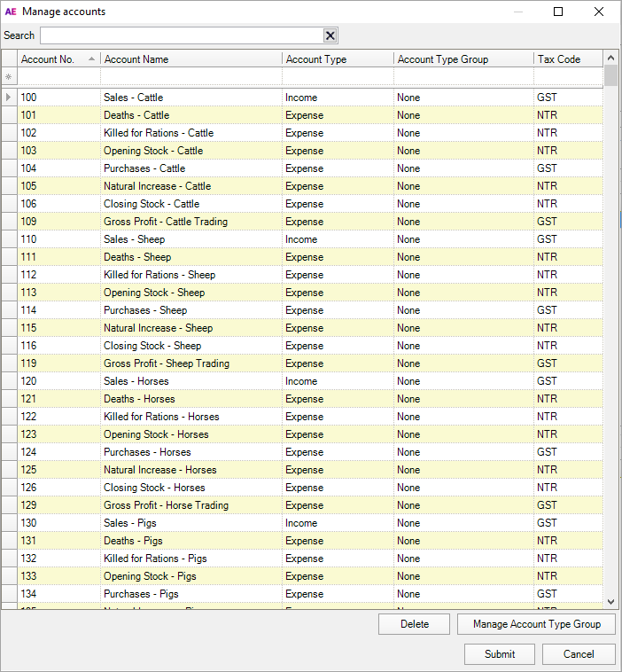Click the AE application icon in title bar
Screen dimensions: 622x672
(11, 12)
